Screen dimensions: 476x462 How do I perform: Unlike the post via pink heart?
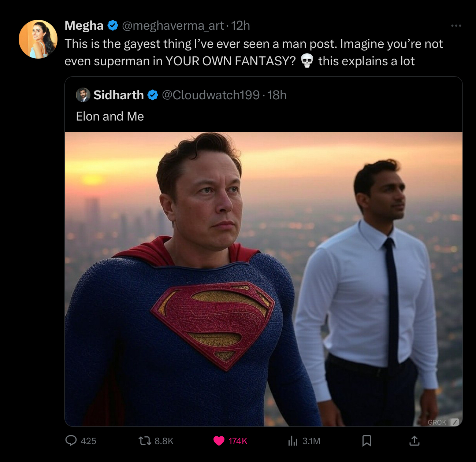[x=219, y=441]
